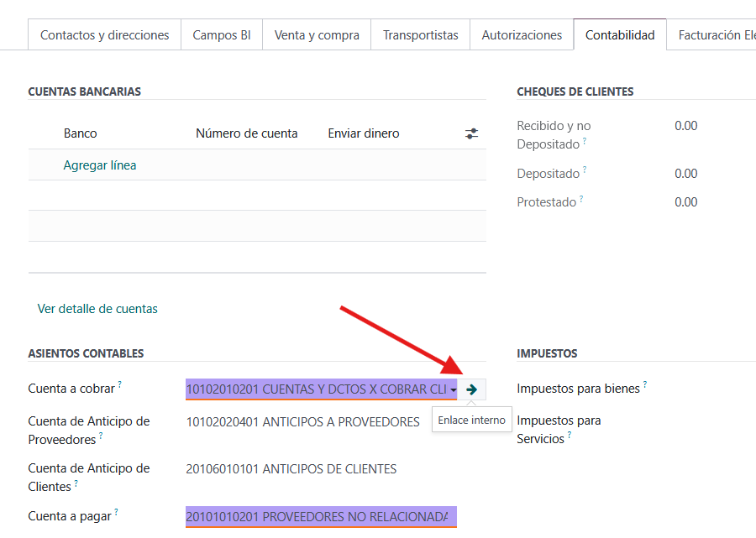Viewport: 756px width, 538px height.
Task: Click Agregar línea in bank accounts
Action: 100,165
